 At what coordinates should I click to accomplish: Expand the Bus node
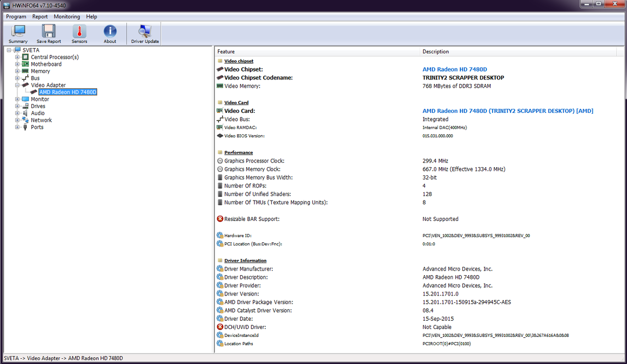18,78
